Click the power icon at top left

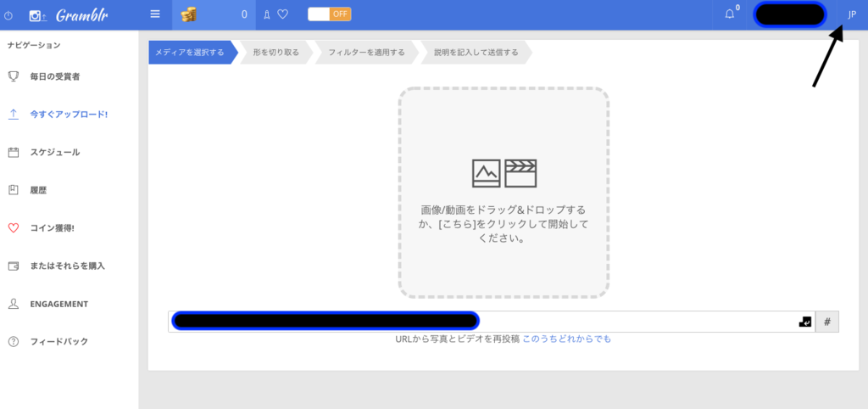[8, 15]
